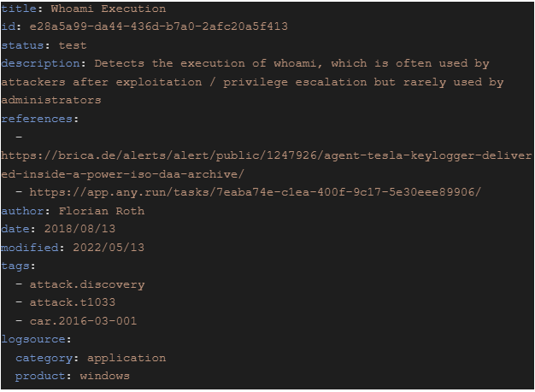Select the car.2016-03-001 tag
Viewport: 535px width, 392px height.
tap(83, 321)
